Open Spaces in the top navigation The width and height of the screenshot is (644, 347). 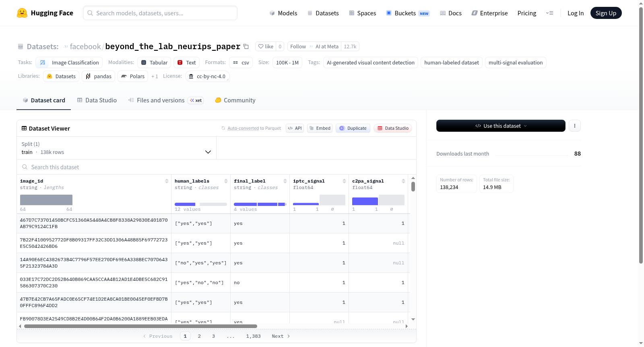(362, 13)
